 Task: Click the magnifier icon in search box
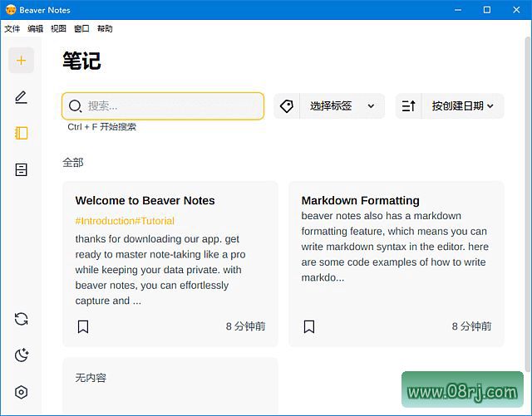coord(75,106)
